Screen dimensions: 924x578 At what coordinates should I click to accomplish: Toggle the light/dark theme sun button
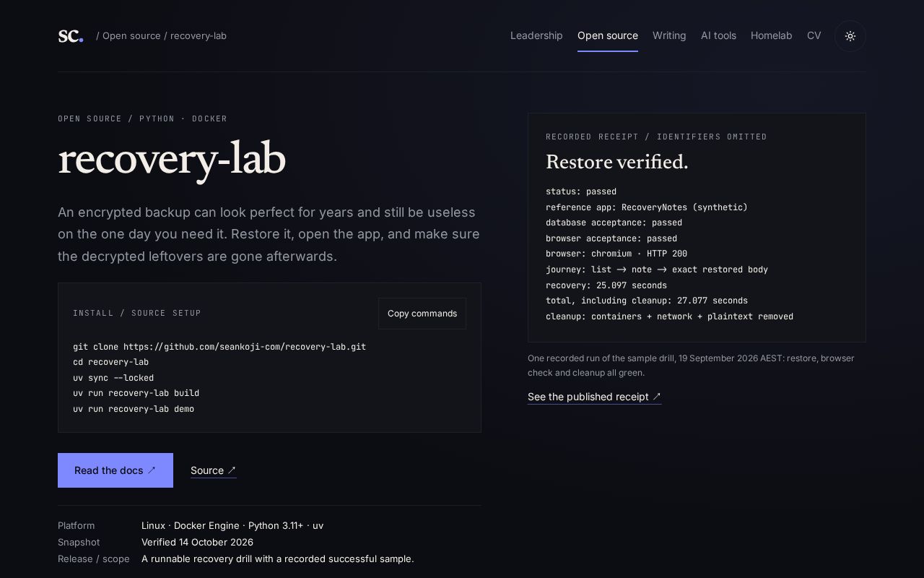pos(850,36)
